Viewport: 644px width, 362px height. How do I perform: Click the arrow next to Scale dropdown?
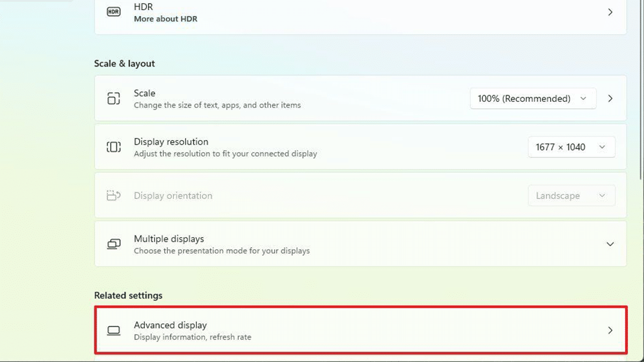610,99
